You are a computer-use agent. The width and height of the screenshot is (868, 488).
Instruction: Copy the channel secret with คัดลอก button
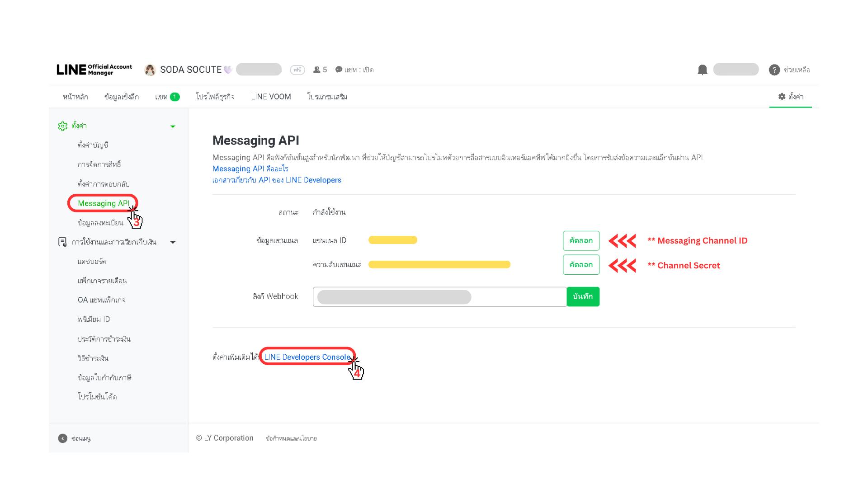tap(581, 265)
